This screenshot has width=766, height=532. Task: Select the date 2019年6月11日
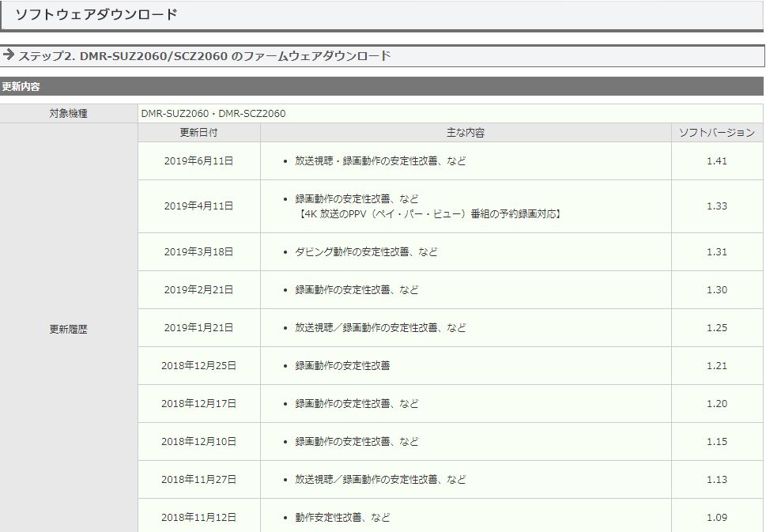199,160
